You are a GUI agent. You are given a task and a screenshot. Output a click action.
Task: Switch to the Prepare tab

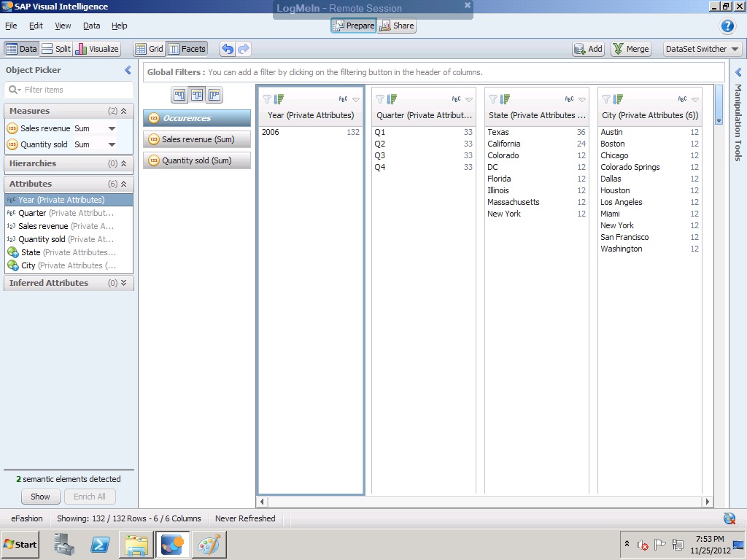[354, 26]
